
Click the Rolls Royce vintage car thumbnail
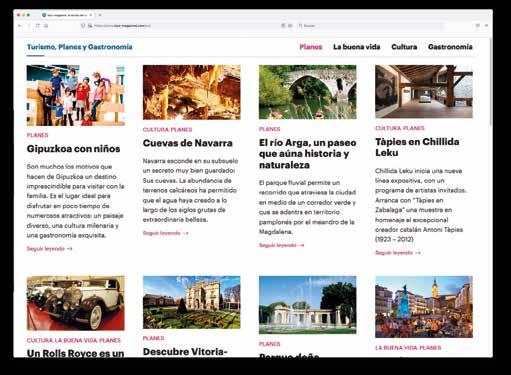(76, 303)
